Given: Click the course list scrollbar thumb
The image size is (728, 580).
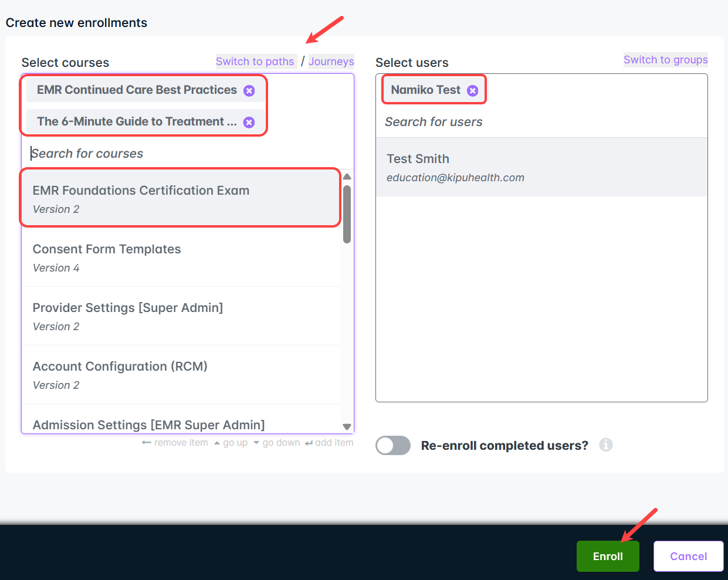Looking at the screenshot, I should click(347, 214).
